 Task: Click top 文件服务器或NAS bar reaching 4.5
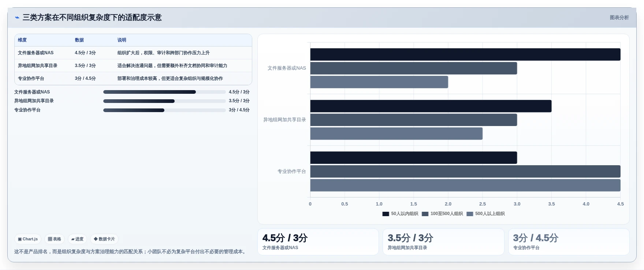(465, 55)
